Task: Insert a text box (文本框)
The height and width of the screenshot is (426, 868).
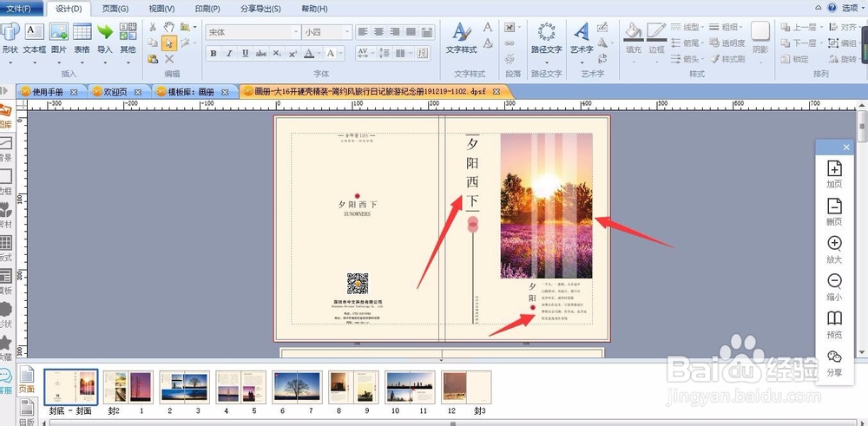Action: (35, 39)
